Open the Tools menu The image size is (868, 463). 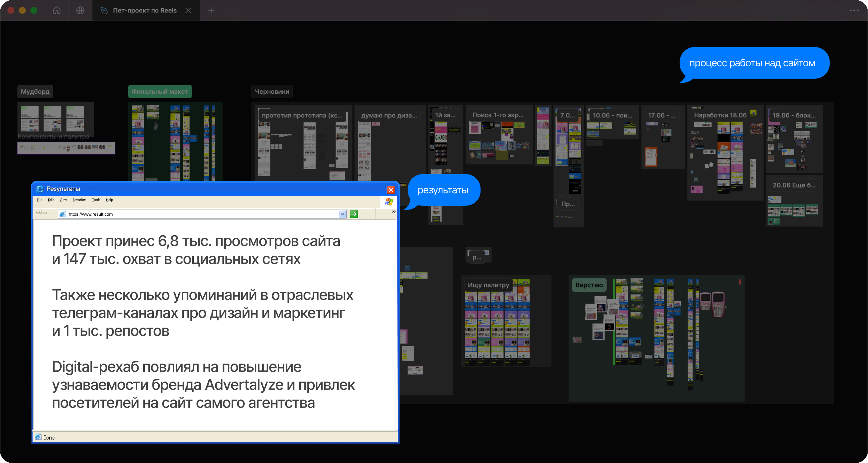96,200
